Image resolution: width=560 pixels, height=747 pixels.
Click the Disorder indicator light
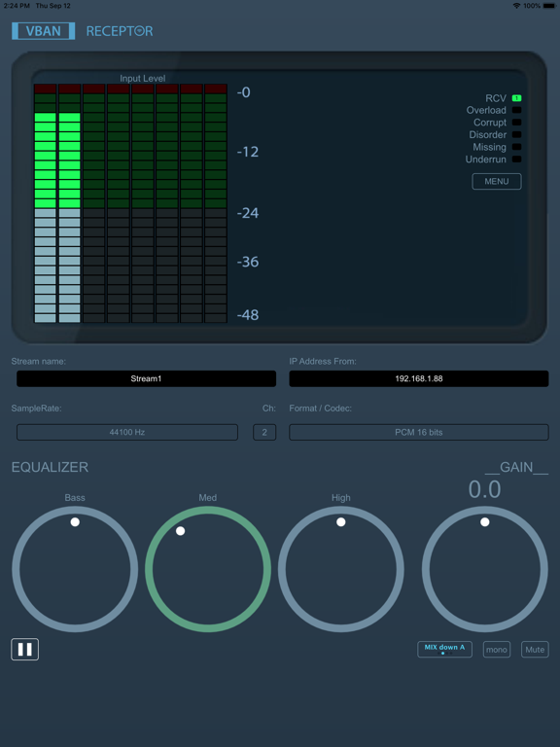point(516,135)
